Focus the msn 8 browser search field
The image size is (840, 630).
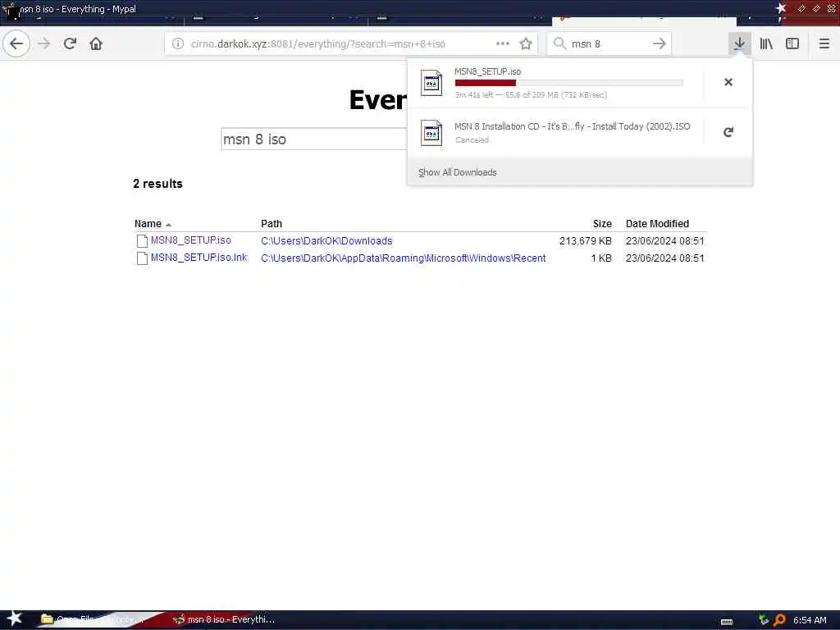pyautogui.click(x=608, y=44)
